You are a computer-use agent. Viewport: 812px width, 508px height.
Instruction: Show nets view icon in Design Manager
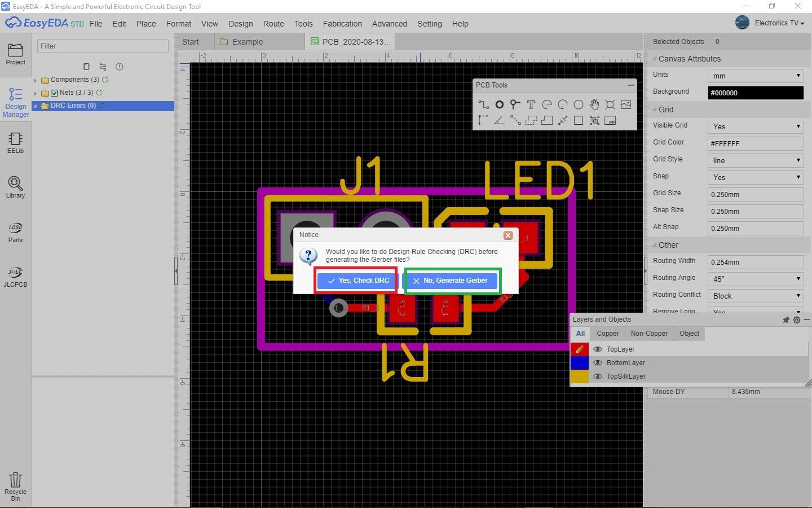tap(103, 67)
